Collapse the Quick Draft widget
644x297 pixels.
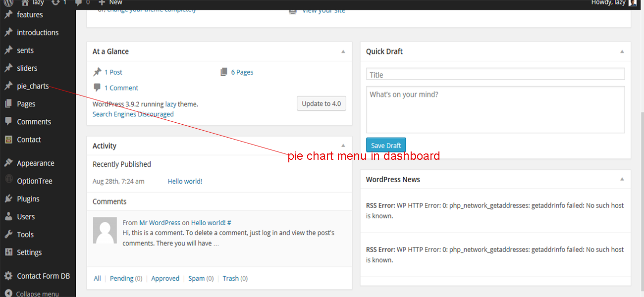pyautogui.click(x=622, y=51)
